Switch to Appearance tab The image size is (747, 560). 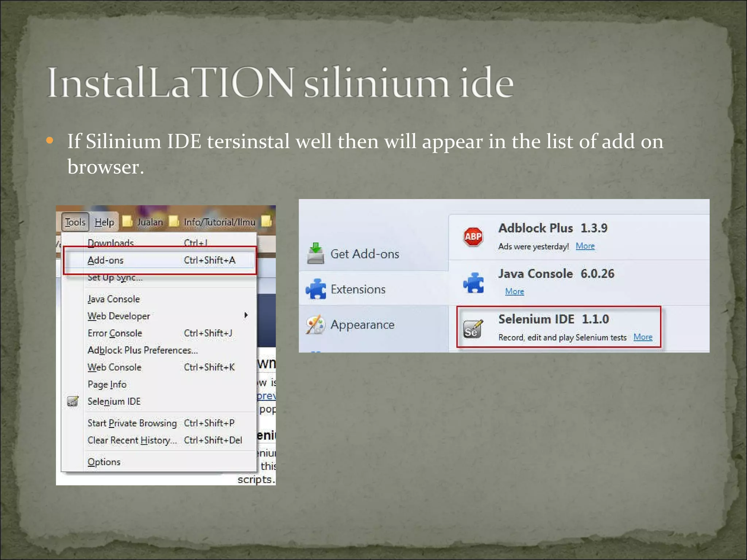point(373,324)
